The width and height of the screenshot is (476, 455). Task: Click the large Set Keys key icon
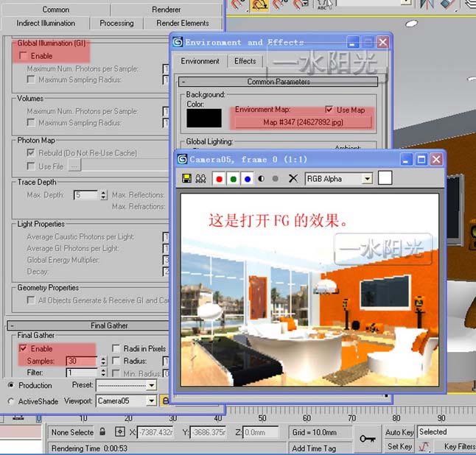point(368,439)
